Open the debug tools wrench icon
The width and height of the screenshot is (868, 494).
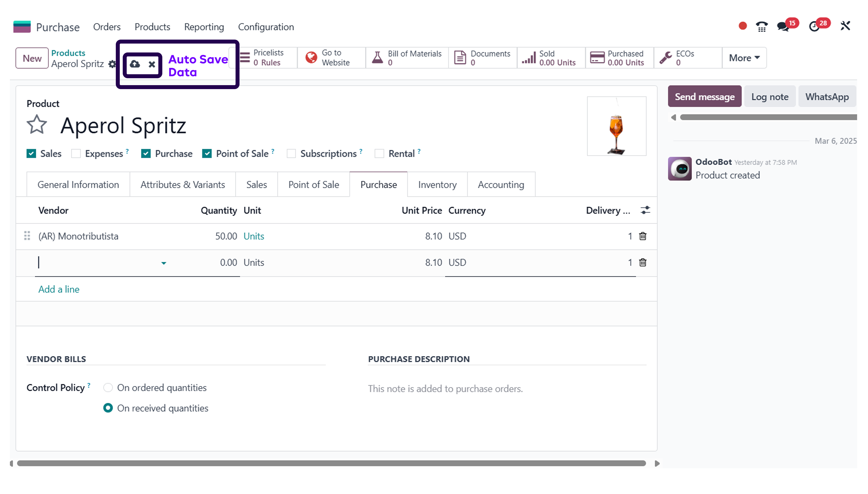pyautogui.click(x=845, y=26)
